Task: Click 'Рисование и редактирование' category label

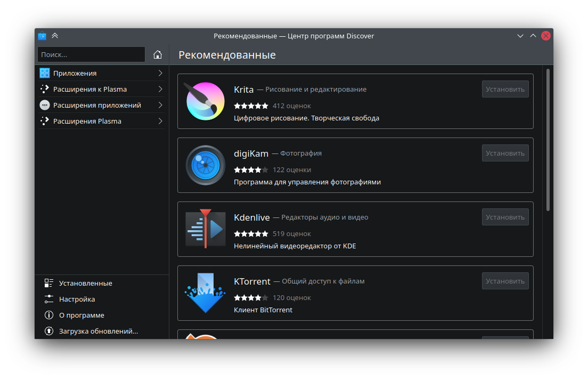Action: click(x=316, y=90)
